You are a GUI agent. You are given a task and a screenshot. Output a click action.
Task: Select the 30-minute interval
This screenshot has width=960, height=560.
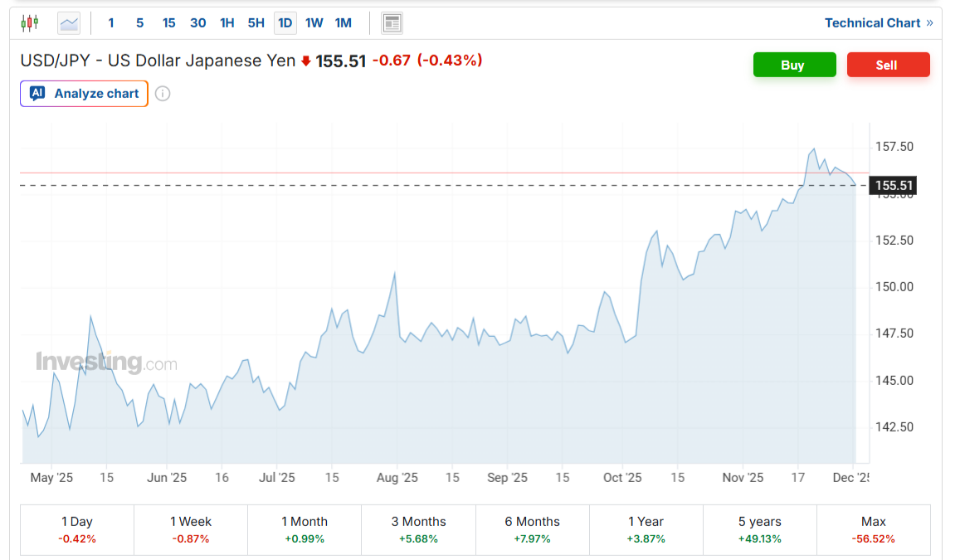(197, 22)
